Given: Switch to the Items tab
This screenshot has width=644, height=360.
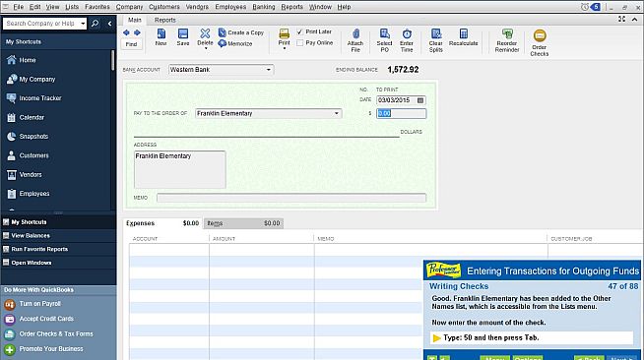Looking at the screenshot, I should point(243,223).
